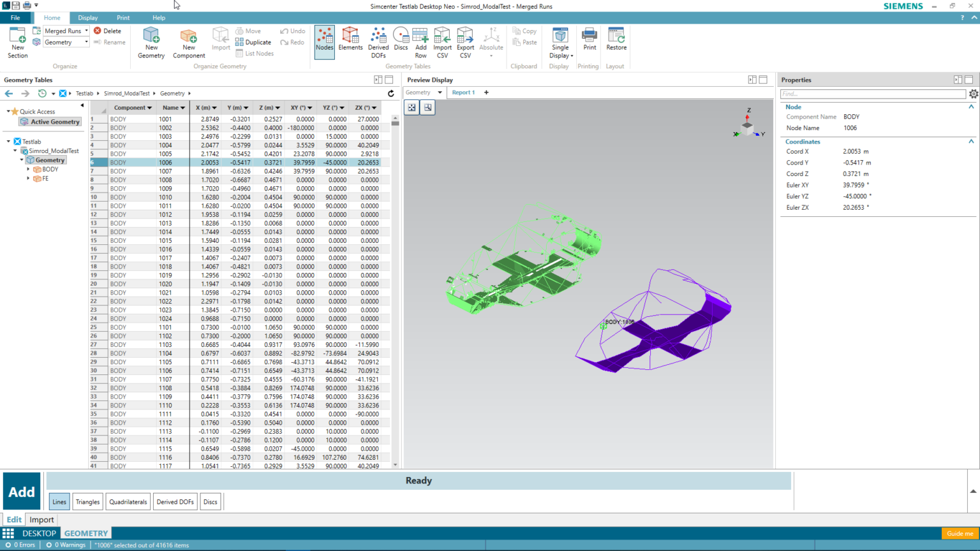The height and width of the screenshot is (551, 980).
Task: Open the Report 1 tab
Action: [x=463, y=92]
